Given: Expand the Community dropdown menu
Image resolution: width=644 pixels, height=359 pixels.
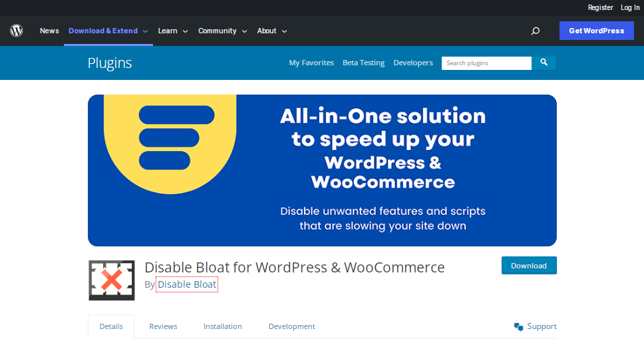Looking at the screenshot, I should coord(223,31).
